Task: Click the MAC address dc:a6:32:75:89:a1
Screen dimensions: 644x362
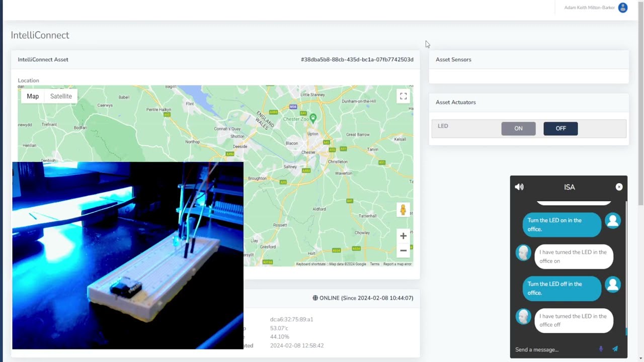Action: (291, 319)
